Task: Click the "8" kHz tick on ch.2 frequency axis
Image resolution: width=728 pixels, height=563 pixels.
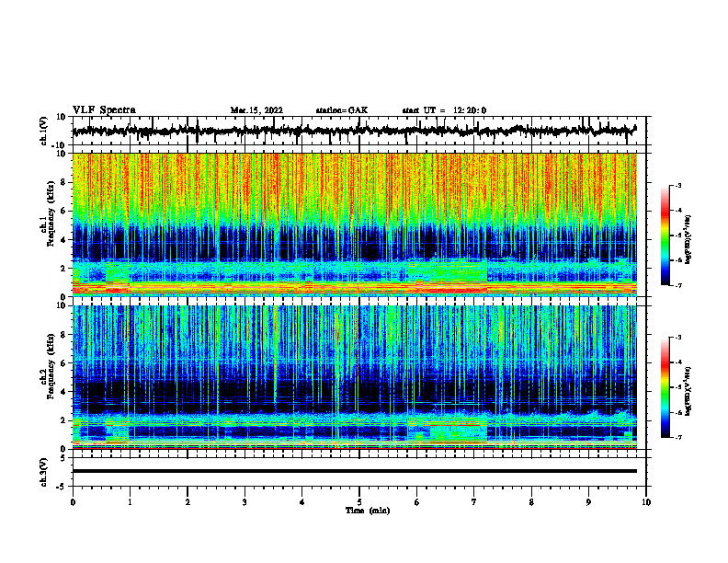Action: [63, 335]
